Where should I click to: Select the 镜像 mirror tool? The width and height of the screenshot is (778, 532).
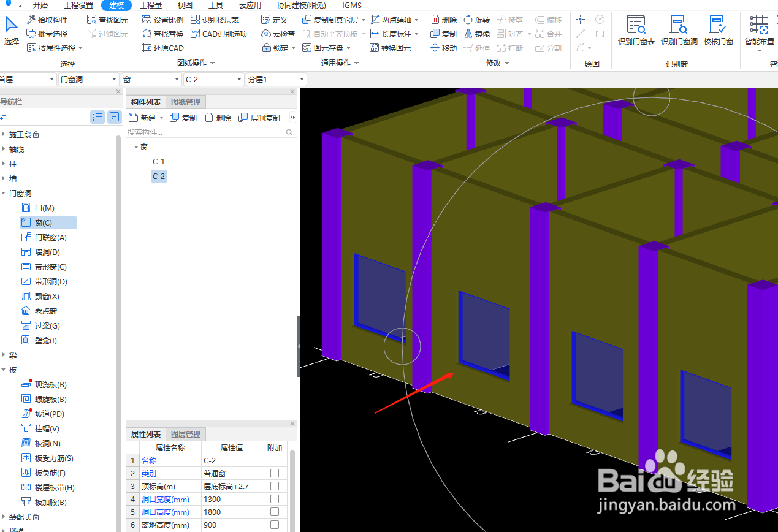pos(476,34)
